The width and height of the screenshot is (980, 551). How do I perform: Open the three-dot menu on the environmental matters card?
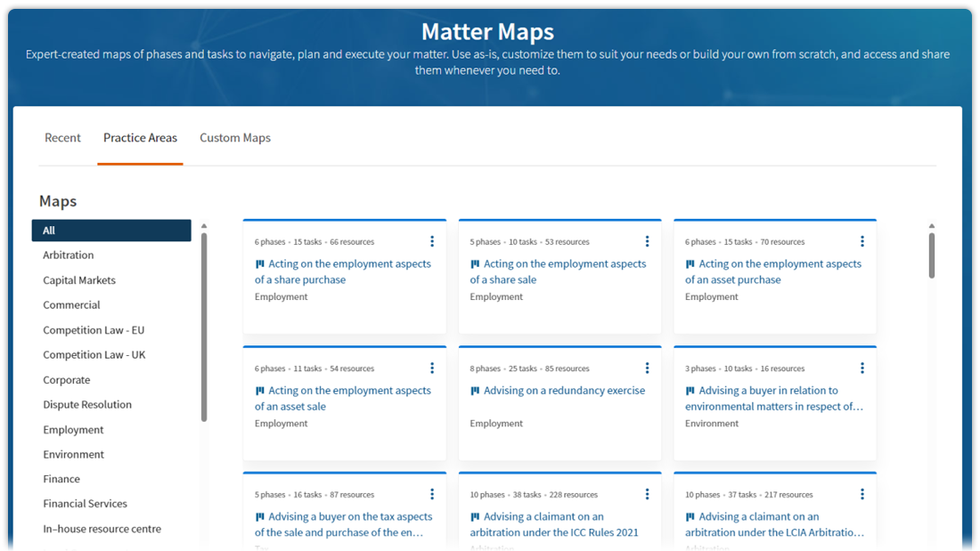coord(862,367)
